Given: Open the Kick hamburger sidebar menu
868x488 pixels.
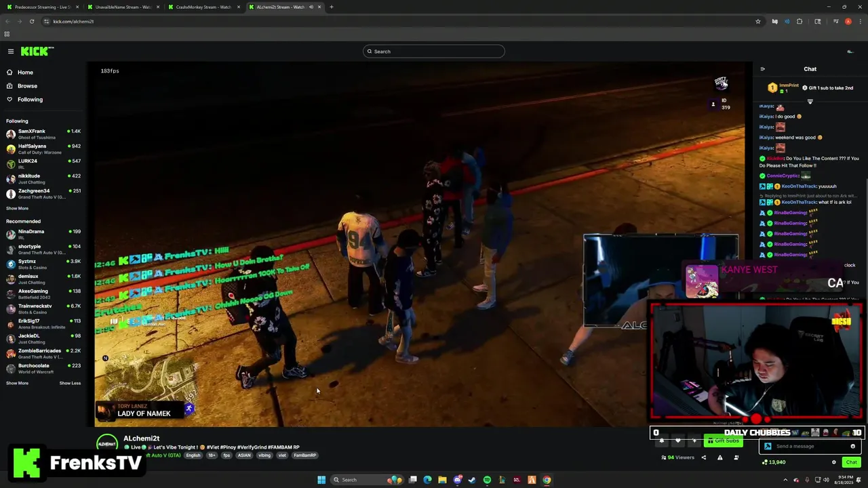Looking at the screenshot, I should (11, 52).
